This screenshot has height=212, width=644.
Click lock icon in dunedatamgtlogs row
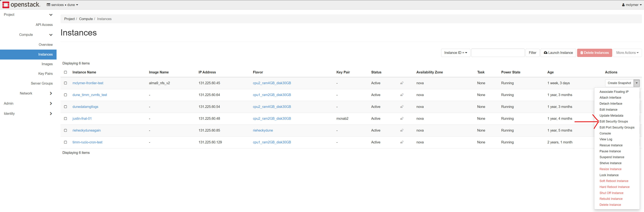click(402, 107)
